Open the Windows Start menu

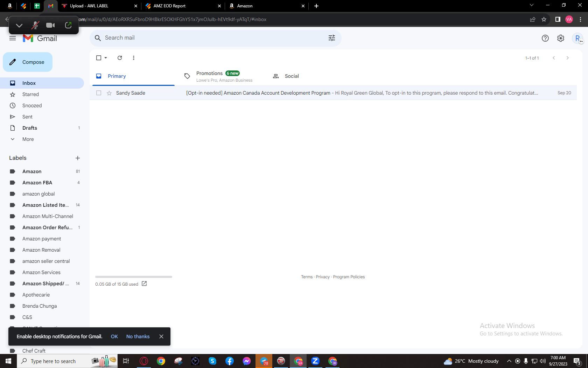click(x=8, y=361)
